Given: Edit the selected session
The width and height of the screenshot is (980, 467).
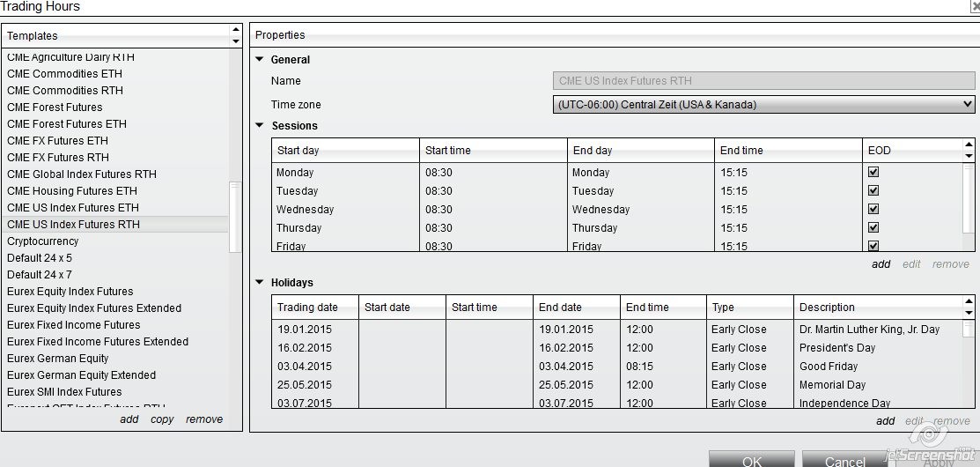Looking at the screenshot, I should pos(911,263).
